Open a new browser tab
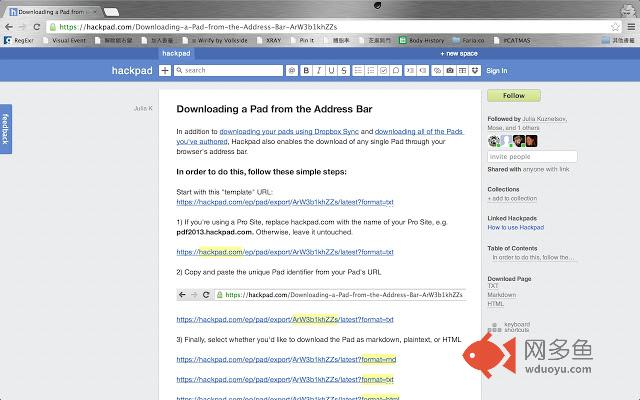The width and height of the screenshot is (640, 400). click(x=111, y=12)
